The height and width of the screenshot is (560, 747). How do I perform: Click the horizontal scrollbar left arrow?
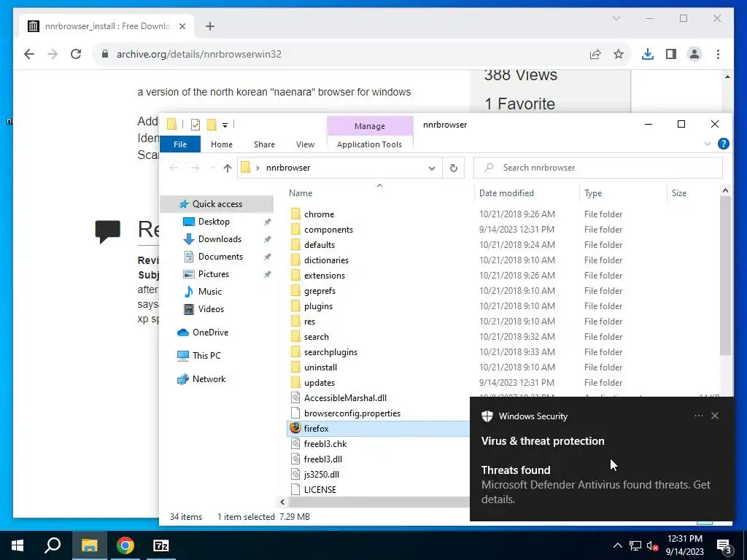[x=282, y=502]
